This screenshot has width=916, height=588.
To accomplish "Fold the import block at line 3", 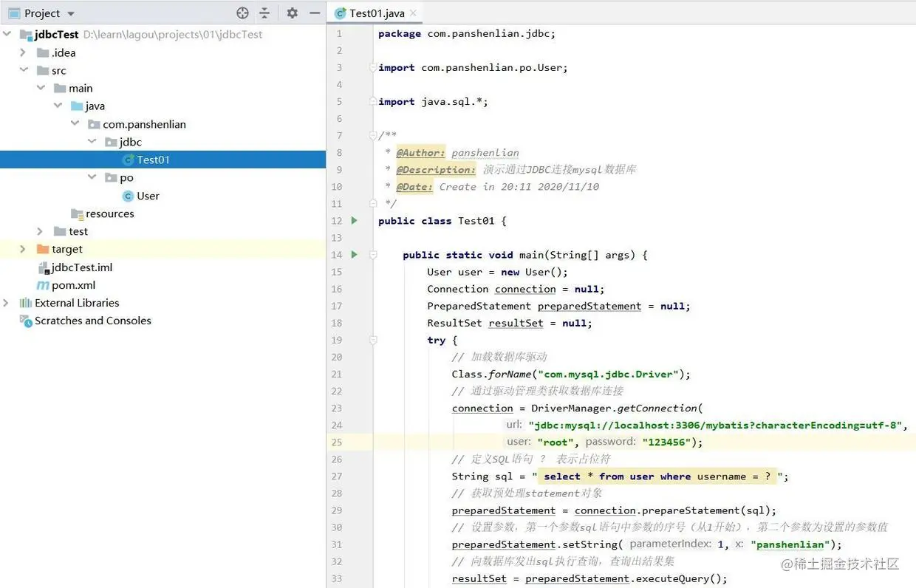I will tap(373, 67).
